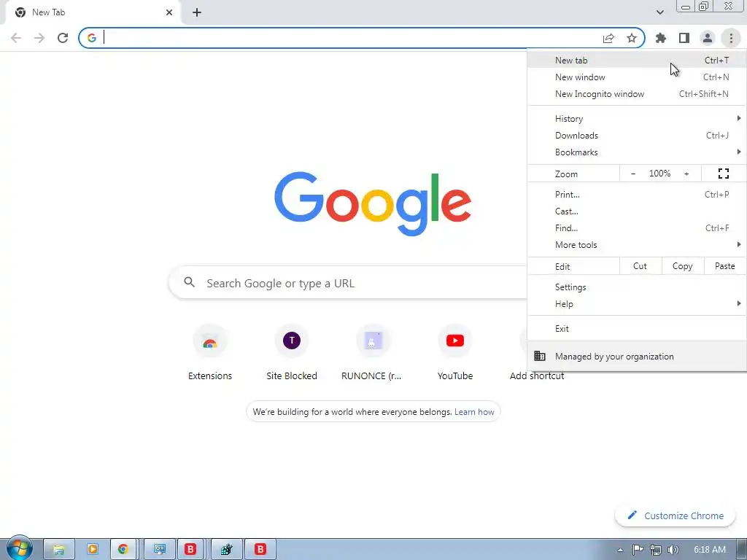Choose Cast from the menu
Image resolution: width=747 pixels, height=560 pixels.
tap(636, 211)
